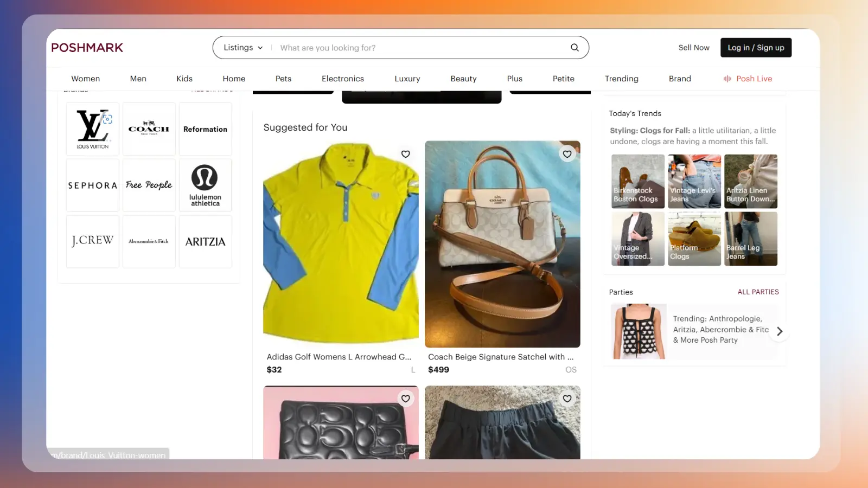The width and height of the screenshot is (868, 488).
Task: Like the black shorts listing heart
Action: [x=567, y=399]
